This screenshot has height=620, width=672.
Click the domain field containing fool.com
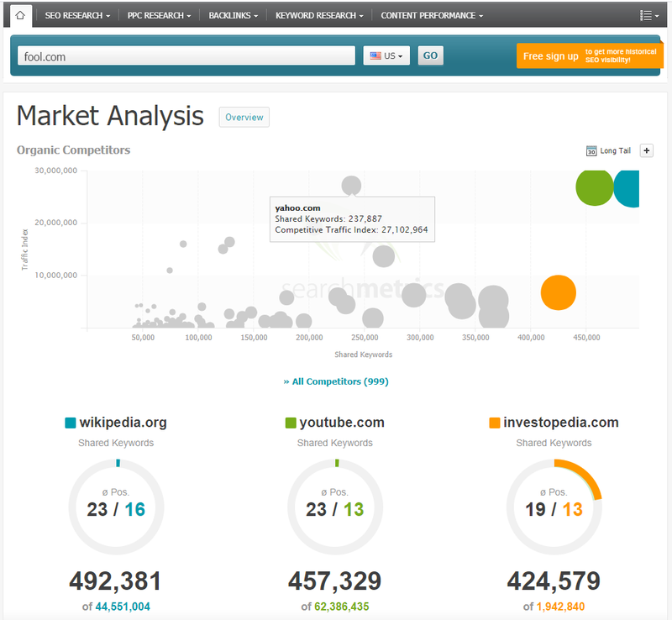186,55
